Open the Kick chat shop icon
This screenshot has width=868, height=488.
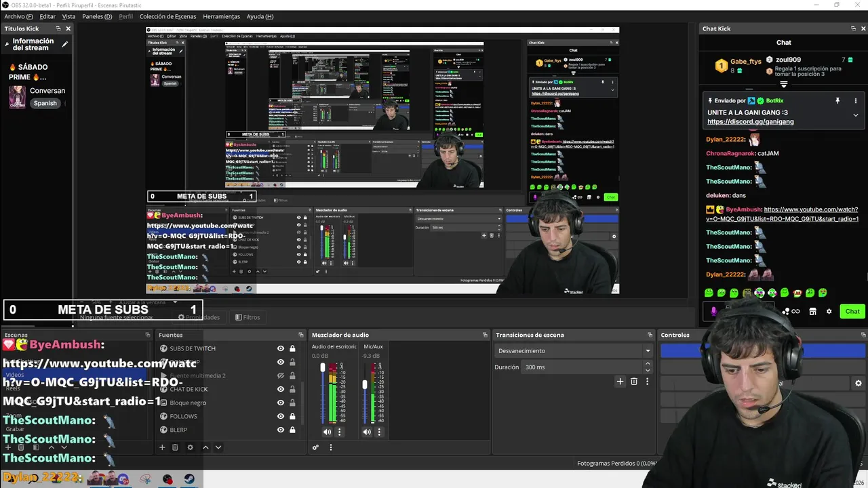812,311
